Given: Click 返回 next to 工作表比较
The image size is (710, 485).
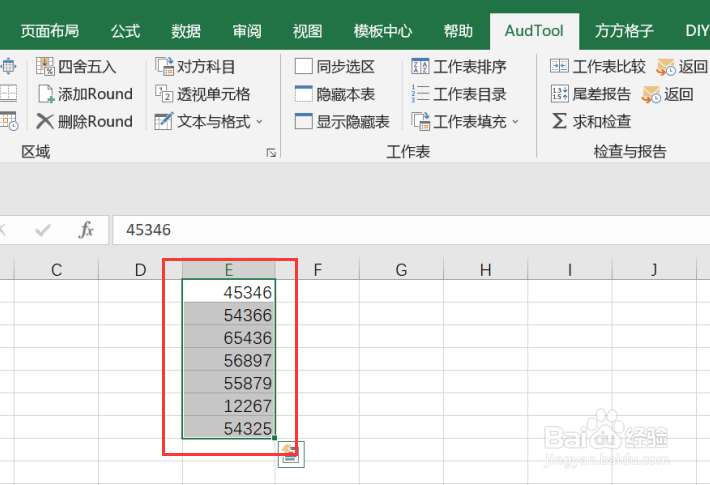Looking at the screenshot, I should pyautogui.click(x=682, y=67).
